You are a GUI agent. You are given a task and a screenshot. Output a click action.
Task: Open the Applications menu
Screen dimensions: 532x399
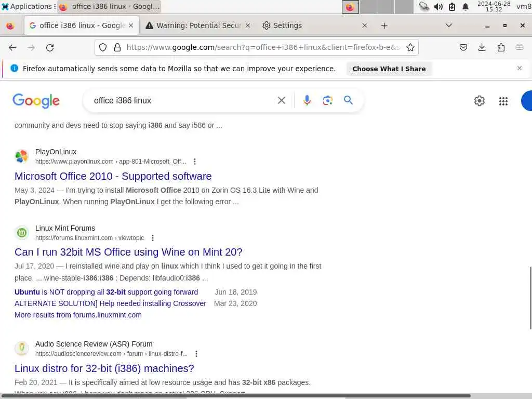pos(28,6)
